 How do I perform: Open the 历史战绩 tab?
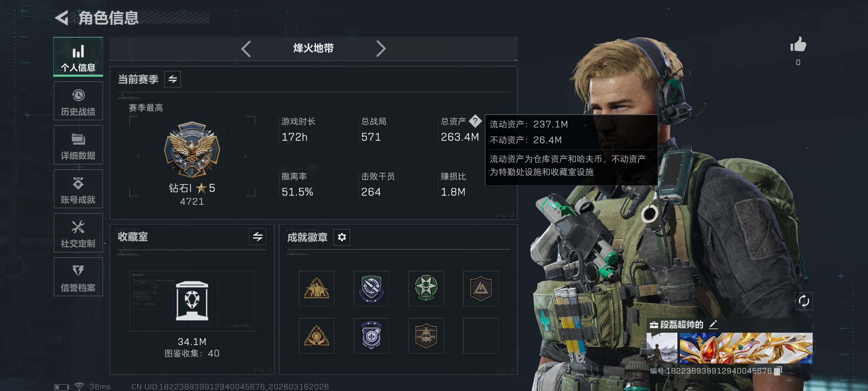point(78,101)
